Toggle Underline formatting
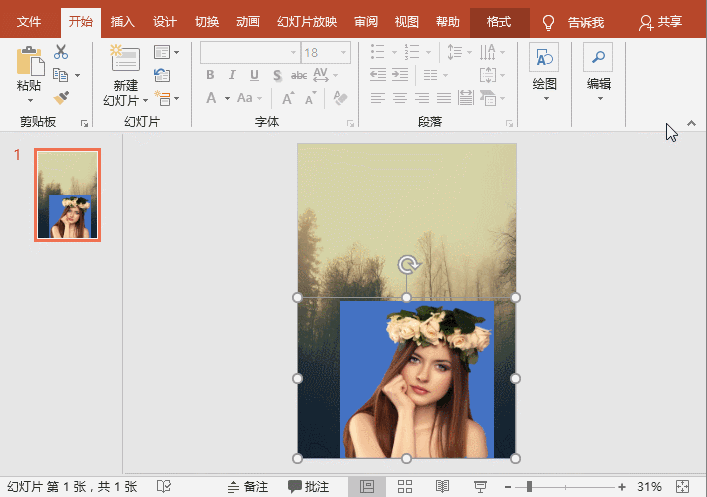The height and width of the screenshot is (497, 707). tap(254, 75)
